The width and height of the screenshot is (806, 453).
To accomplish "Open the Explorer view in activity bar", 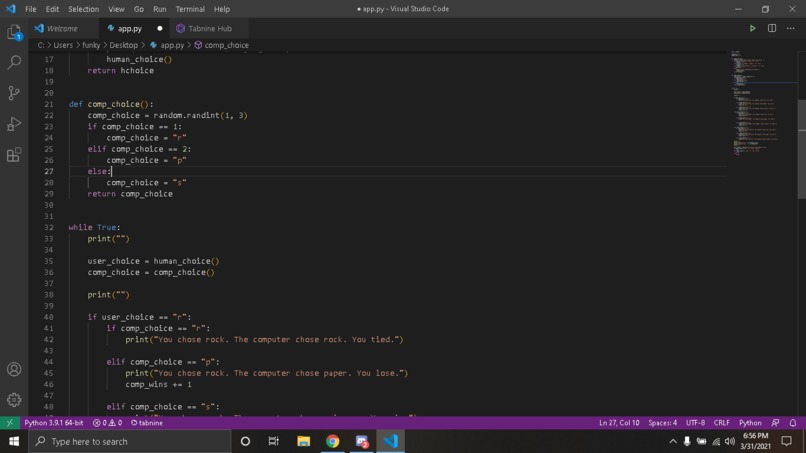I will click(x=14, y=32).
